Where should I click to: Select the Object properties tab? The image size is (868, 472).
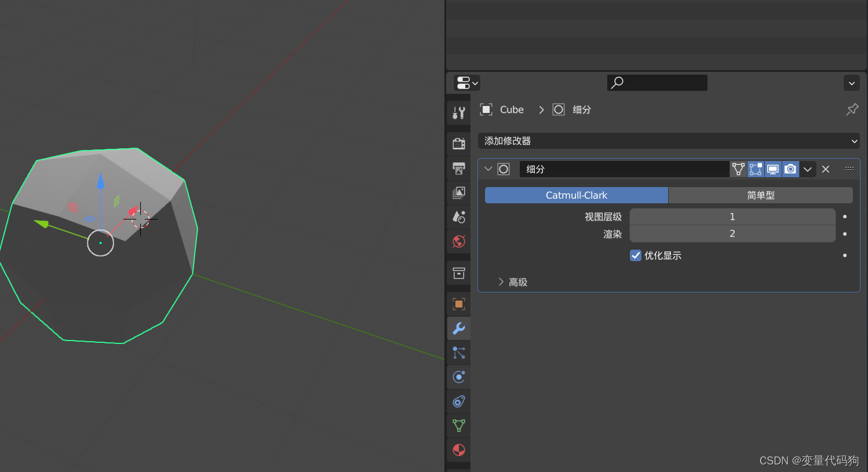[x=458, y=303]
